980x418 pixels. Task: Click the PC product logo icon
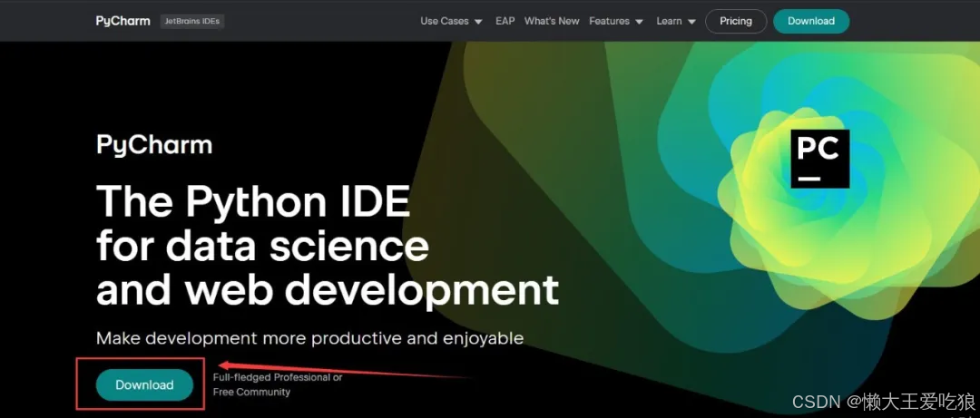[820, 159]
